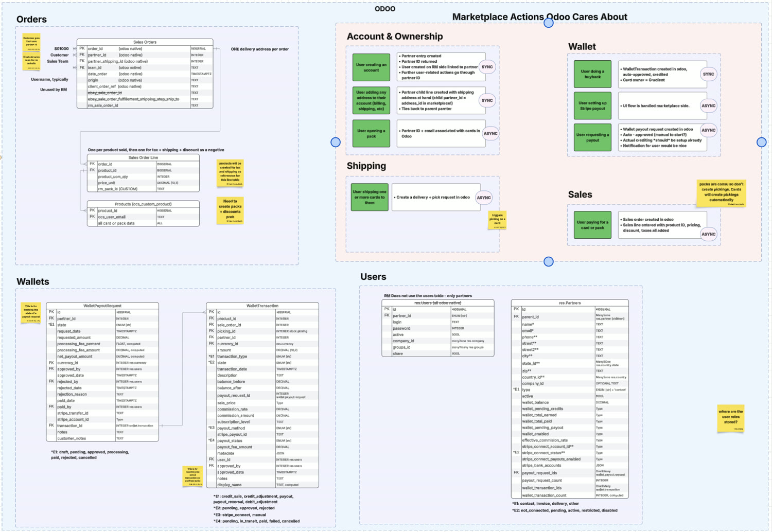Select 'User setting up Stripe payout' green box
The image size is (772, 532).
[592, 105]
